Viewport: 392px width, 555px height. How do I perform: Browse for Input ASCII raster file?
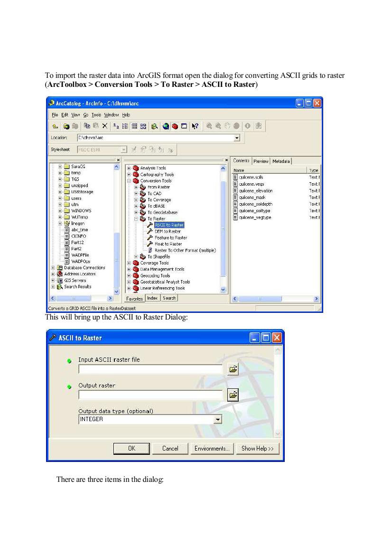[x=233, y=369]
